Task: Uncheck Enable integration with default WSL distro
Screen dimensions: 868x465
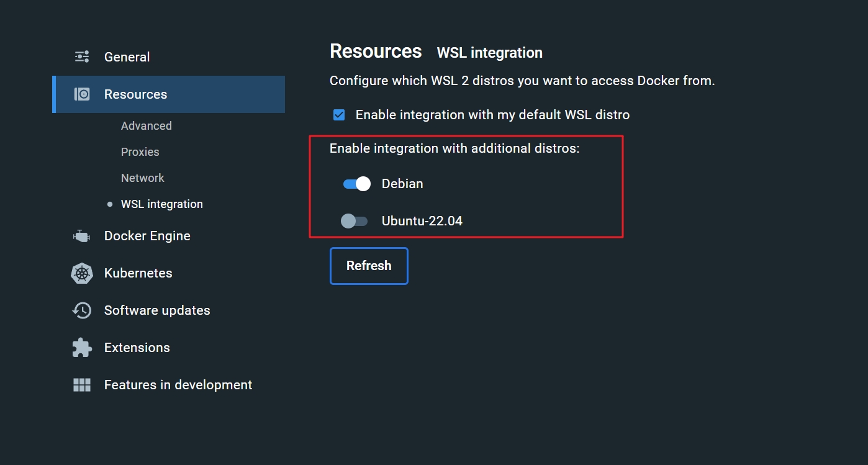Action: coord(339,115)
